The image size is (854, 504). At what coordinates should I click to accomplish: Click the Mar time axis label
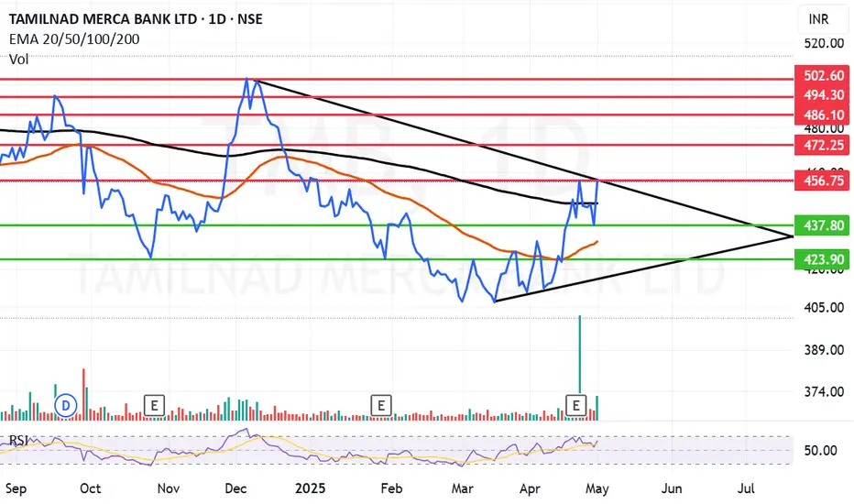462,488
